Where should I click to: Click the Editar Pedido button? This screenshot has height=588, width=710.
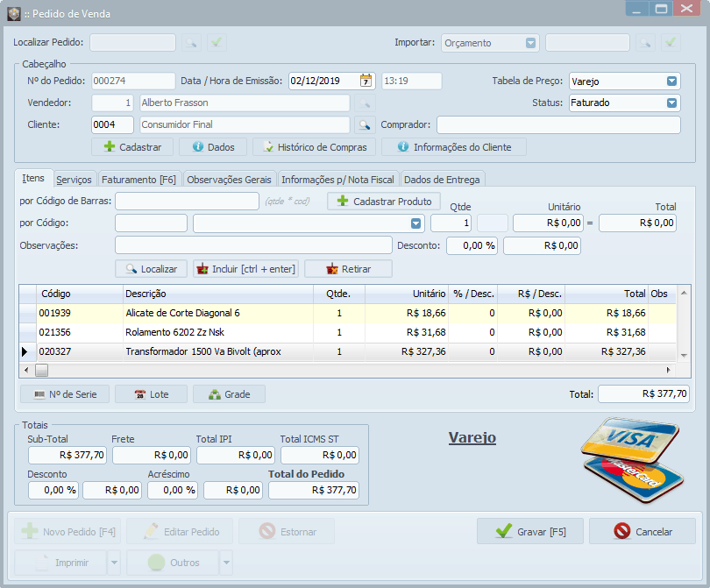click(x=180, y=531)
